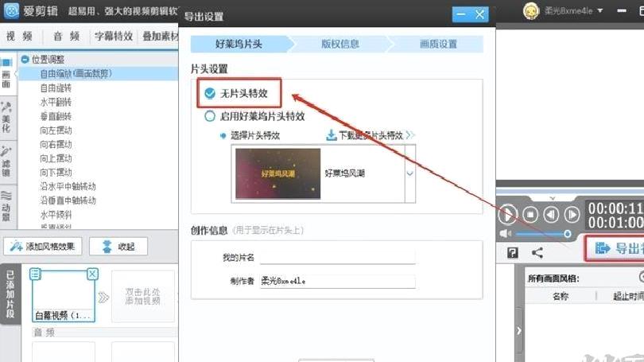This screenshot has height=362, width=644.
Task: Click the 名称 column header
Action: click(x=561, y=296)
